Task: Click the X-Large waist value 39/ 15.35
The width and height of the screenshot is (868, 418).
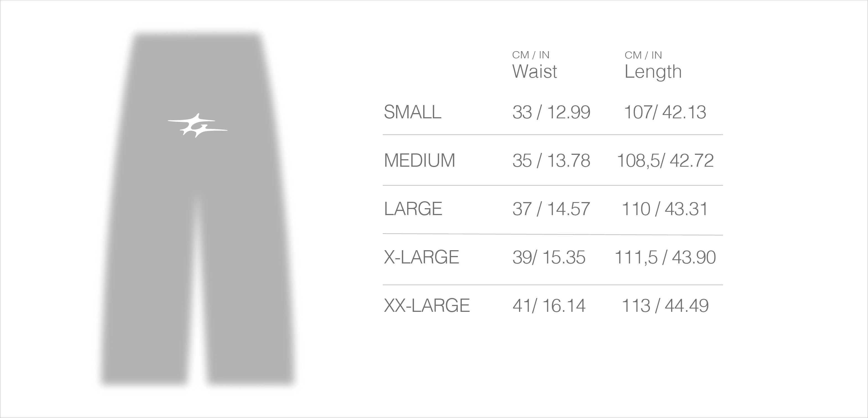Action: click(x=549, y=257)
